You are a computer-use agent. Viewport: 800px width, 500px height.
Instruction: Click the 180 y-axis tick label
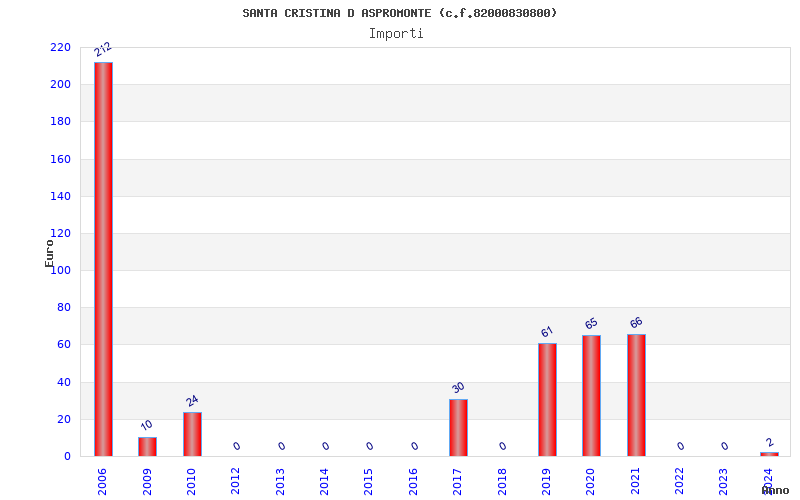pyautogui.click(x=60, y=121)
